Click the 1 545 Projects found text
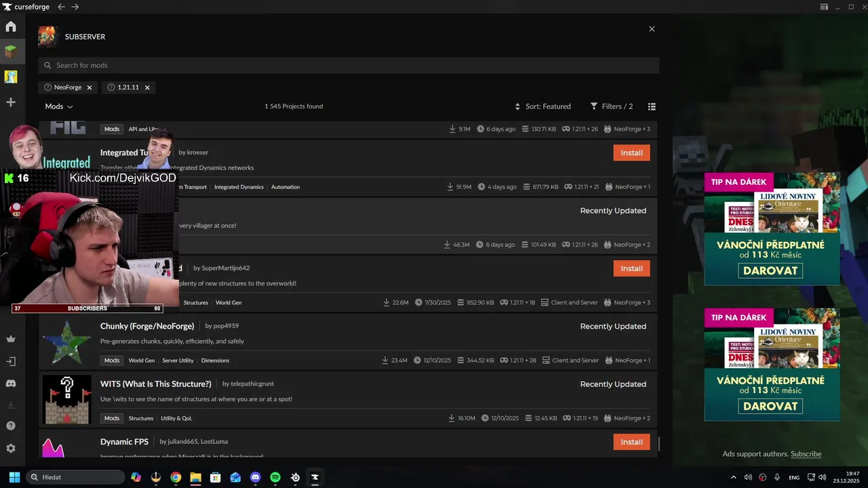The height and width of the screenshot is (488, 868). tap(294, 106)
